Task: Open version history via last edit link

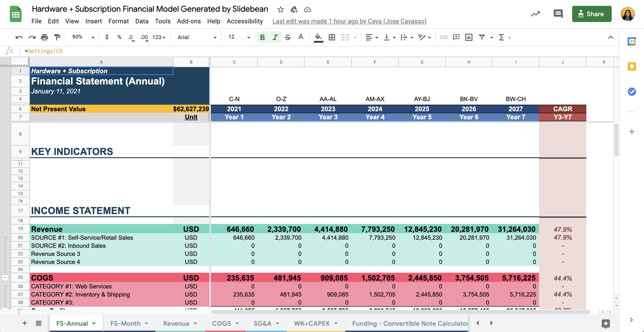Action: [x=349, y=21]
